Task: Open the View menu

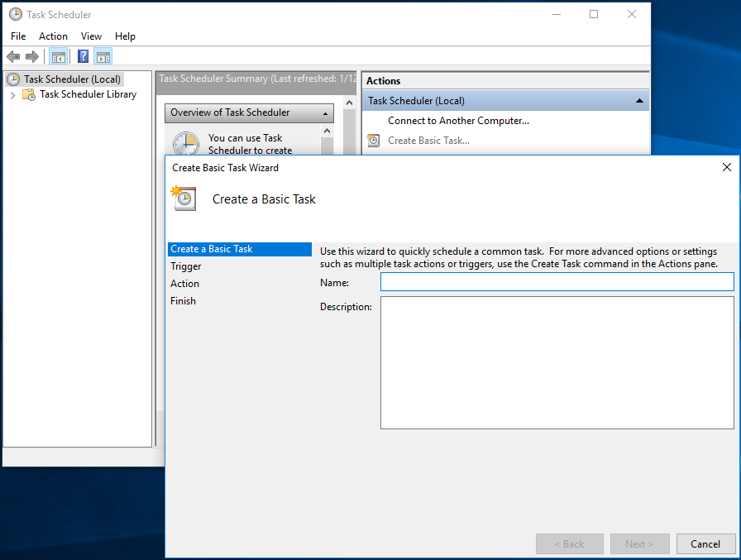Action: 91,36
